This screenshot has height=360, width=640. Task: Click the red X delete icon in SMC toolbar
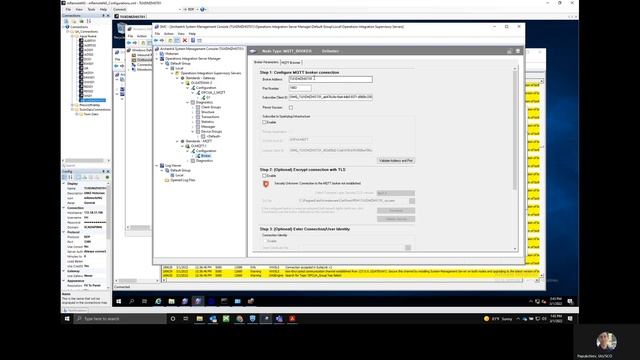coord(185,40)
